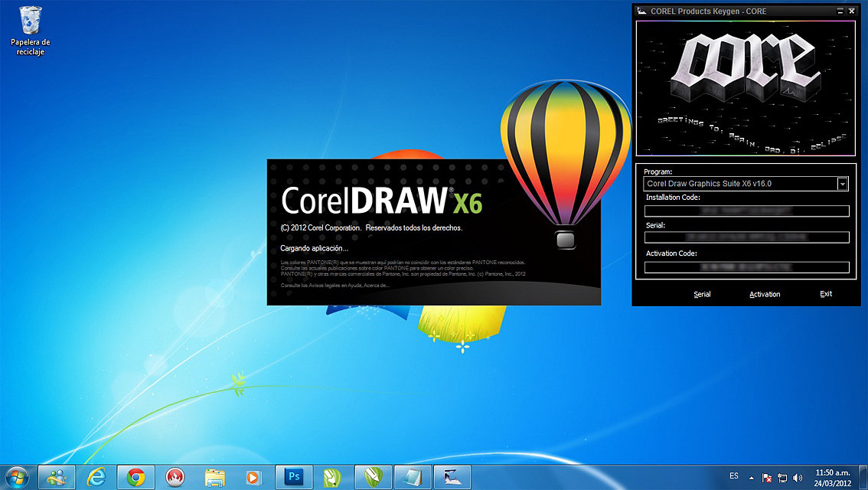This screenshot has height=490, width=868.
Task: Switch to the running CorelDRAW button beside Notepad
Action: click(x=373, y=477)
